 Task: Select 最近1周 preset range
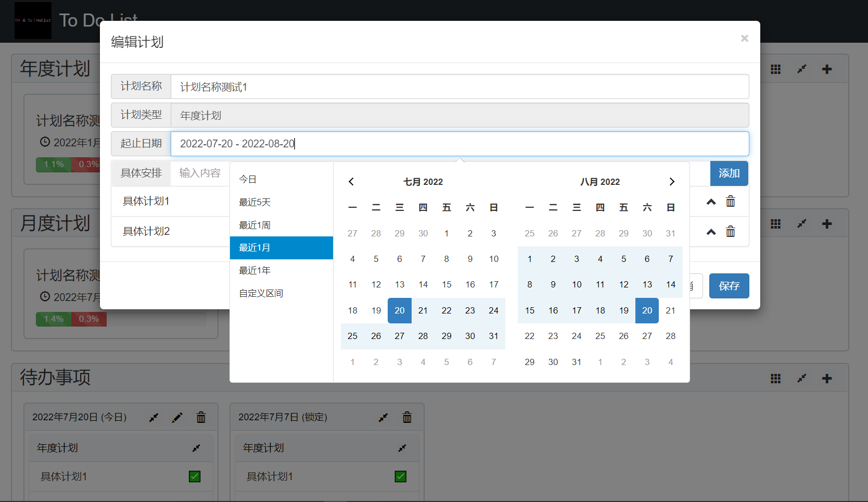[x=255, y=225]
